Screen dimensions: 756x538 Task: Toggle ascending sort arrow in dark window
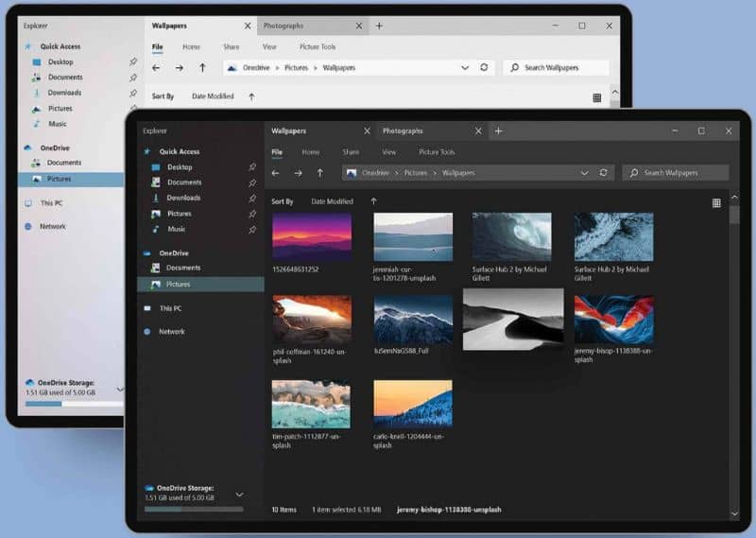pyautogui.click(x=373, y=201)
